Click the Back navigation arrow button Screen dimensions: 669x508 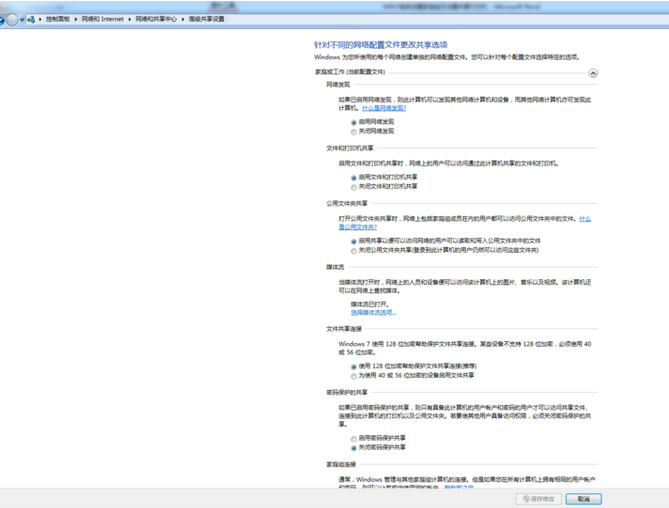[3, 19]
